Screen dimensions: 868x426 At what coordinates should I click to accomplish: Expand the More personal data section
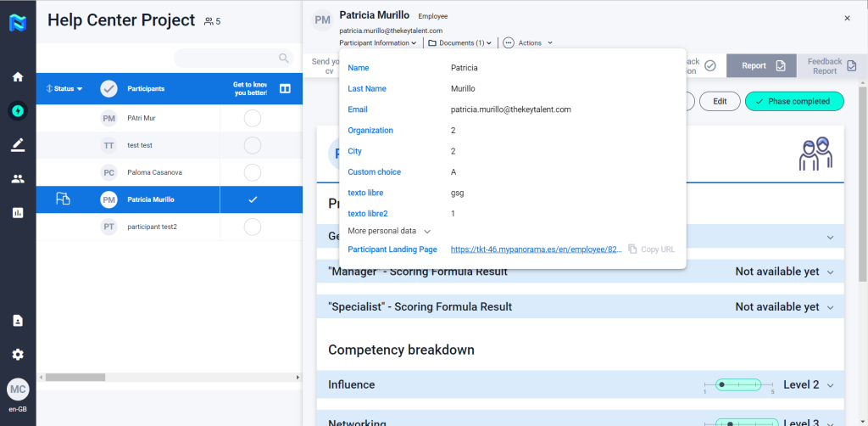click(390, 231)
